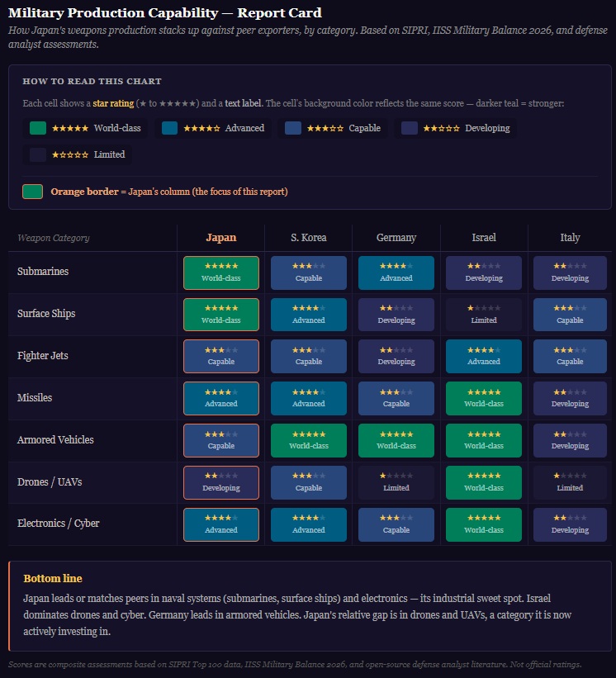
Task: Click Israel's Missiles World-class cell
Action: (484, 398)
